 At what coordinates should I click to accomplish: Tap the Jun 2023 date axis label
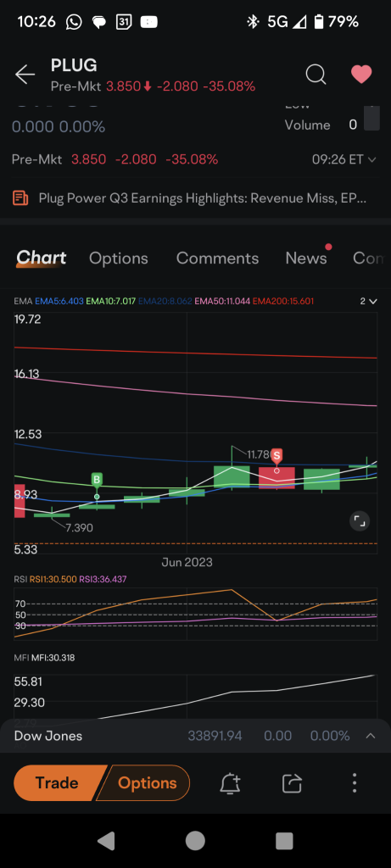pyautogui.click(x=187, y=563)
